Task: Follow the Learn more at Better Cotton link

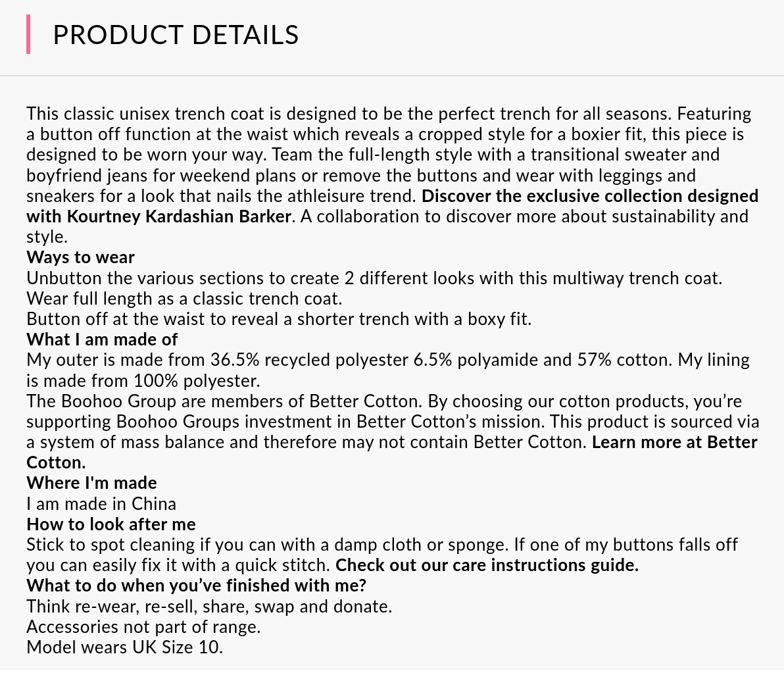Action: click(674, 442)
